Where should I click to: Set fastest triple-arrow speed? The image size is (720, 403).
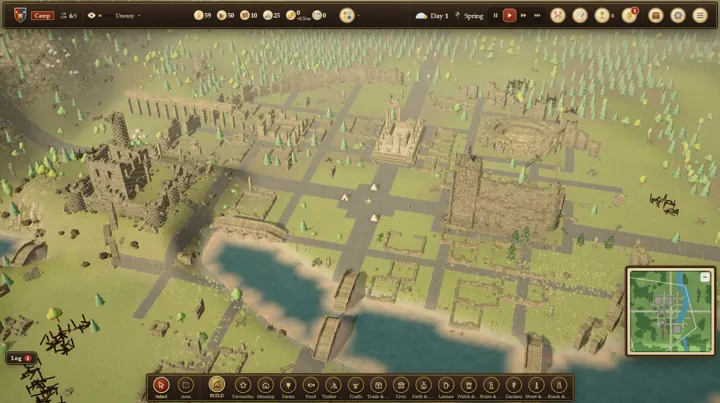537,16
